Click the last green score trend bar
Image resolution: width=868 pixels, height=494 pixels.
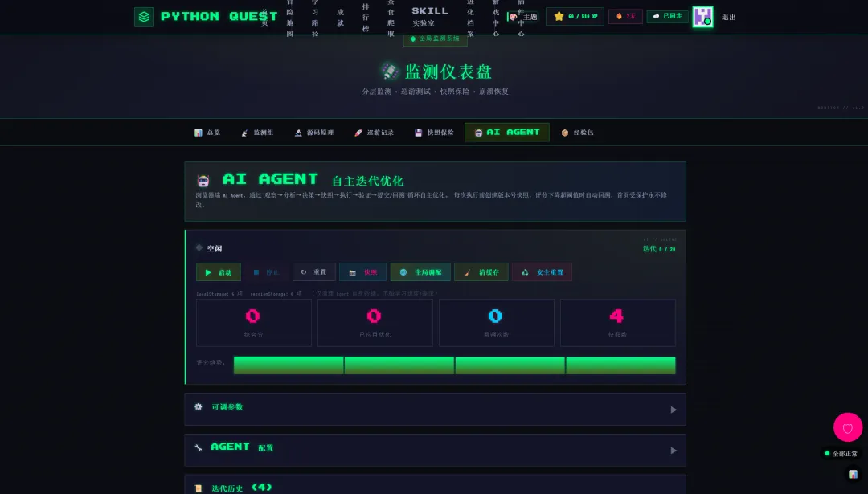[x=620, y=365]
